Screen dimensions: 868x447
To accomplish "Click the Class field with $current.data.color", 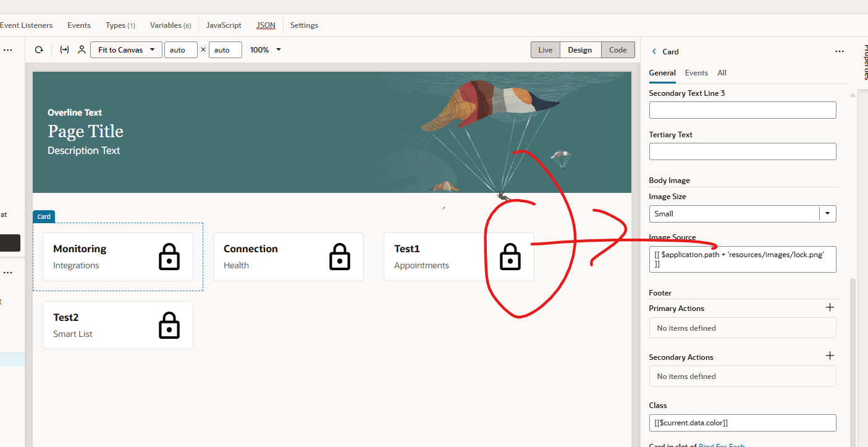I will [743, 423].
